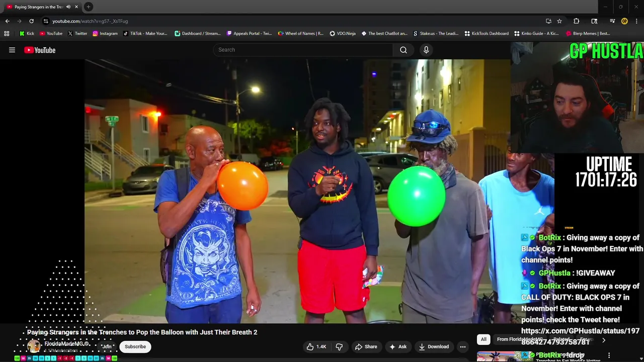Open the YouTube guide hamburger menu
This screenshot has width=644, height=362.
pyautogui.click(x=12, y=50)
